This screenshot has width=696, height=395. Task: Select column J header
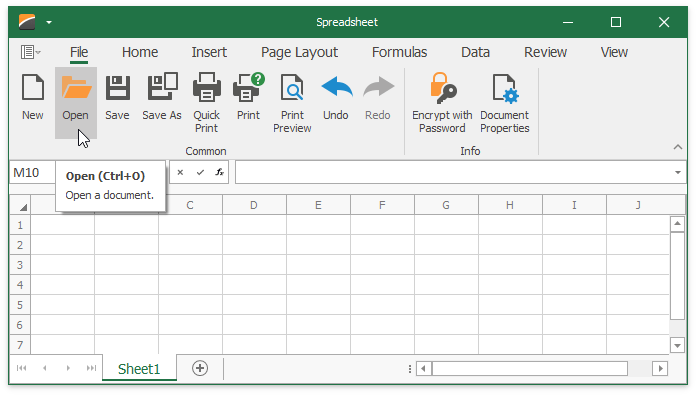pyautogui.click(x=638, y=205)
